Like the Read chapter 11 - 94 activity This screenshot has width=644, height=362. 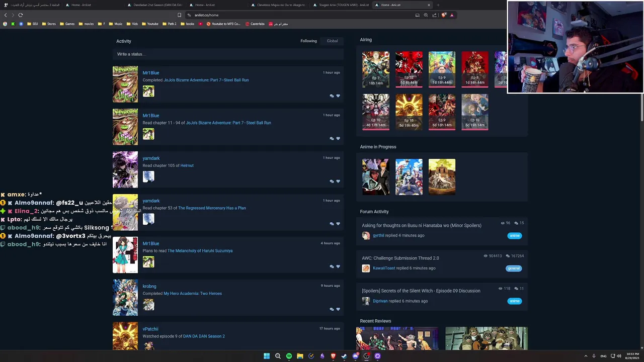pyautogui.click(x=338, y=138)
